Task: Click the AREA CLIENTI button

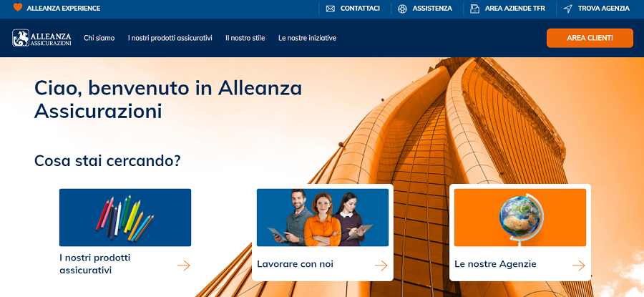Action: pyautogui.click(x=590, y=38)
